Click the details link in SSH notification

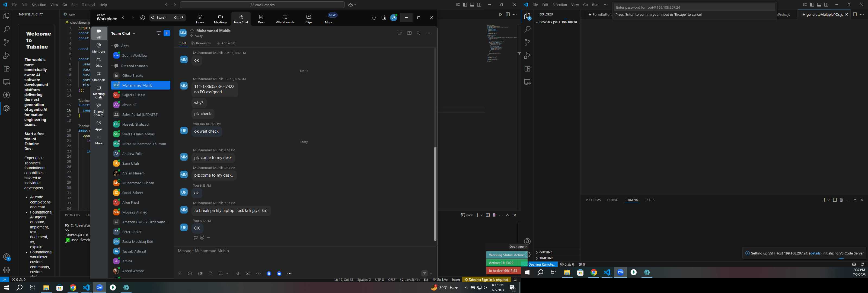(x=815, y=254)
